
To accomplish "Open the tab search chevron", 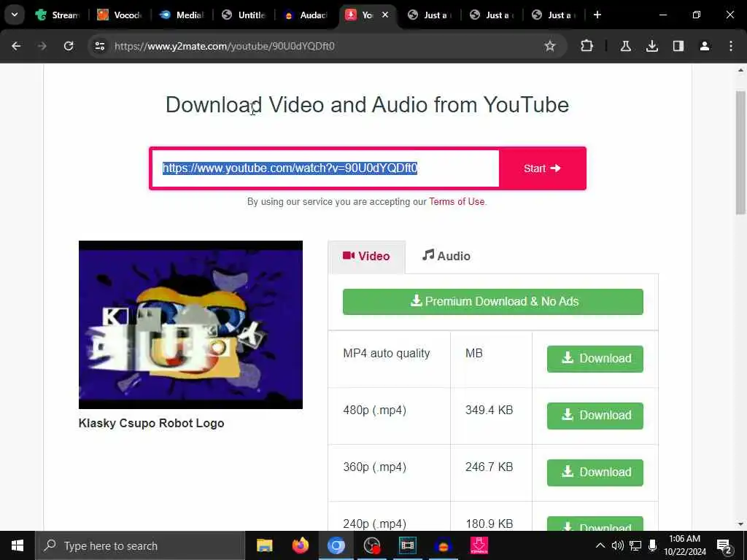I will pos(15,15).
